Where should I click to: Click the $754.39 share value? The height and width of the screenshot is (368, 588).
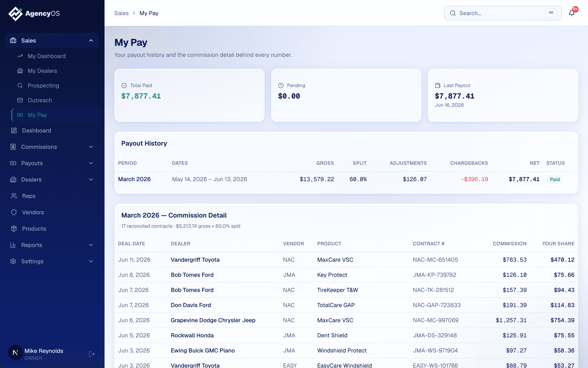(x=562, y=320)
